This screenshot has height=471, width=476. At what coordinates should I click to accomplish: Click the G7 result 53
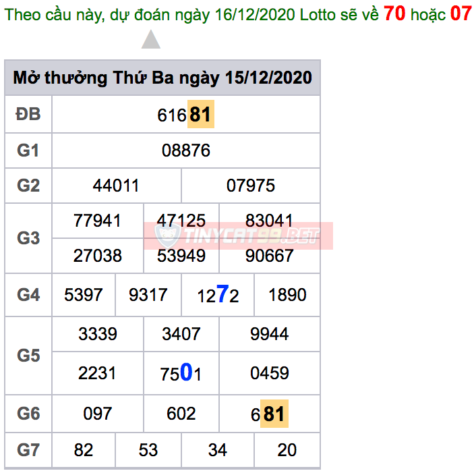click(148, 450)
